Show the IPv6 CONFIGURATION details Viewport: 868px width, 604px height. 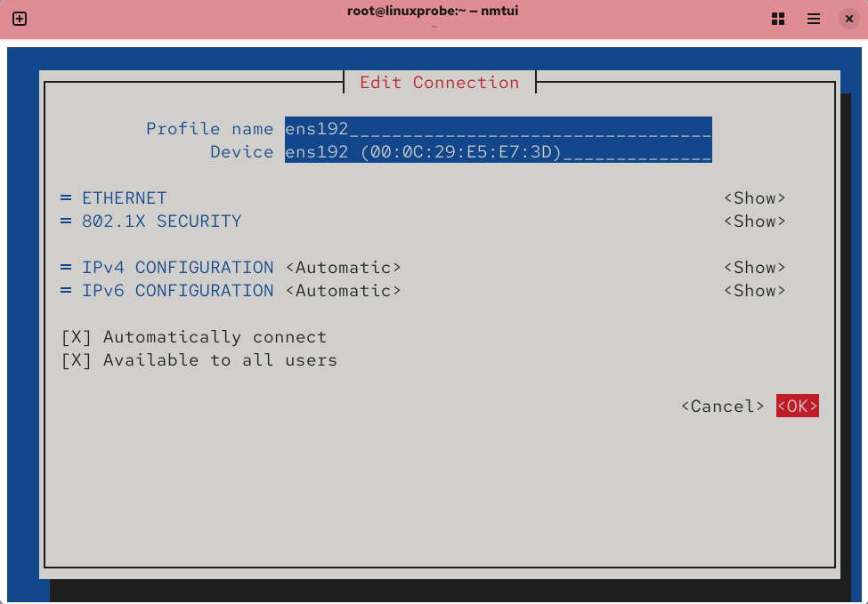coord(754,291)
